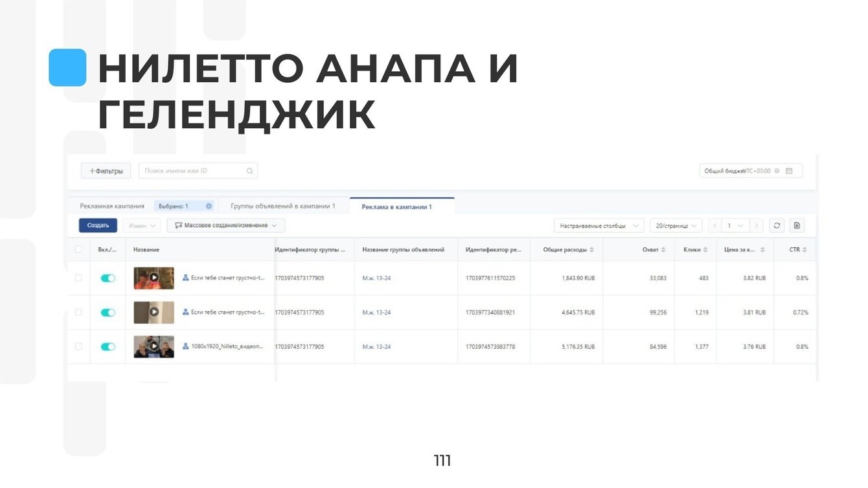
Task: Open the 1080x1920_Nilleto_видеоп... ad name
Action: [228, 347]
